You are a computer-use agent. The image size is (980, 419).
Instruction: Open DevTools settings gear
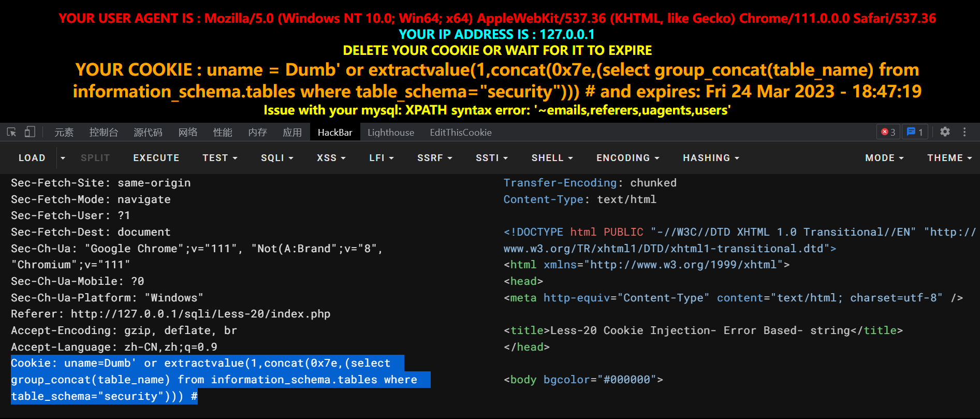coord(945,132)
